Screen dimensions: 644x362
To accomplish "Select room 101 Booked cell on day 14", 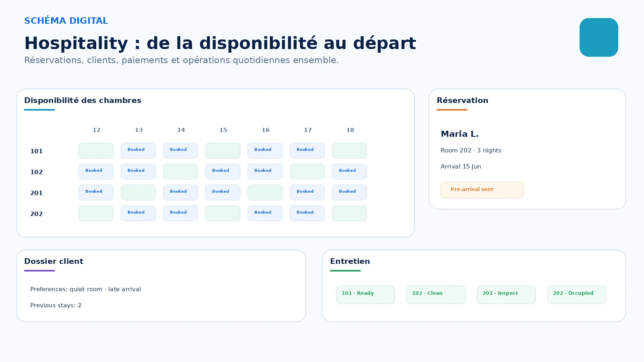I will pyautogui.click(x=180, y=150).
